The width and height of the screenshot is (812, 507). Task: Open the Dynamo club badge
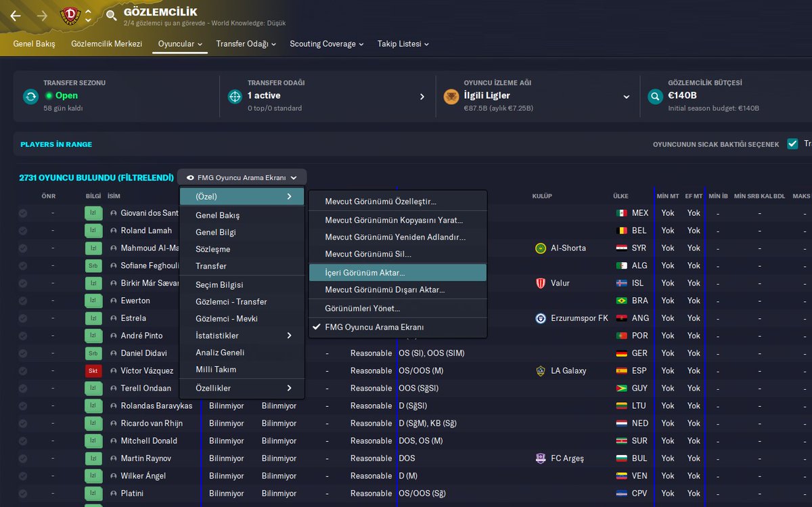(70, 16)
